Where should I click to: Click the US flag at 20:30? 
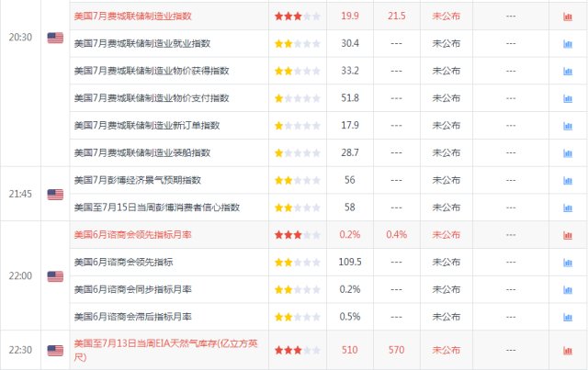(x=55, y=38)
